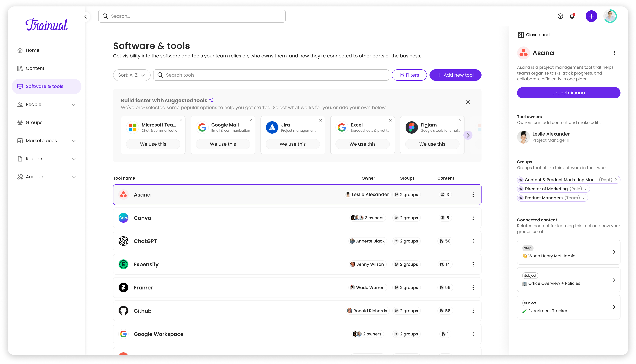This screenshot has height=364, width=636.
Task: Open Asana panel's three-dot options menu
Action: click(x=615, y=53)
